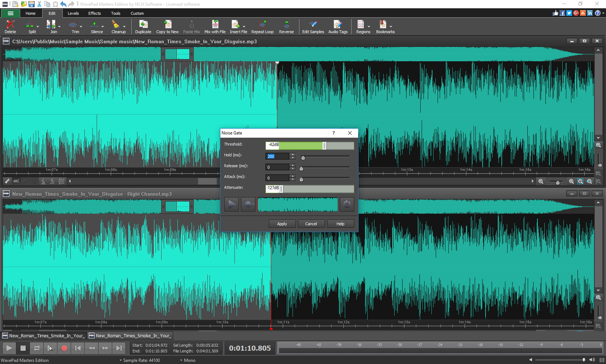The height and width of the screenshot is (364, 606).
Task: Click the Trim tool icon
Action: click(x=74, y=26)
